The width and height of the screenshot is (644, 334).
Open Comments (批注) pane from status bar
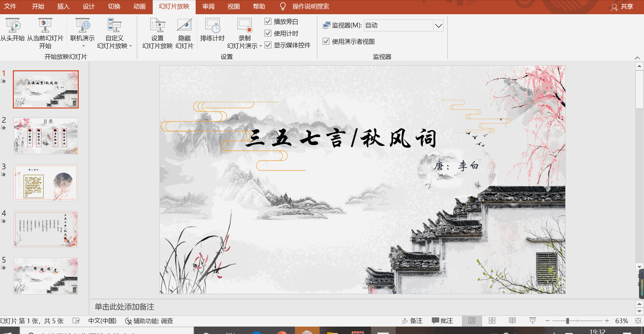point(442,321)
